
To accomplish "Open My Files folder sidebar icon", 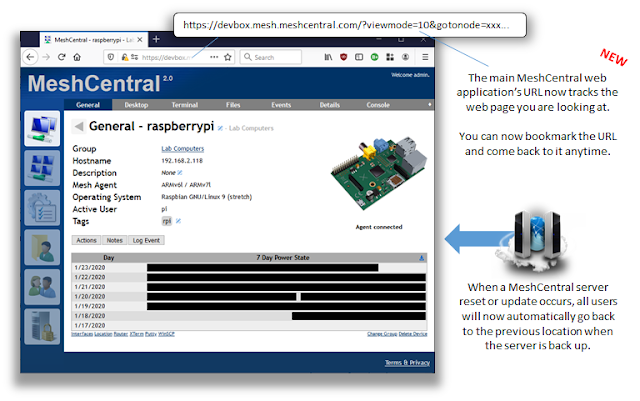I will 42,247.
